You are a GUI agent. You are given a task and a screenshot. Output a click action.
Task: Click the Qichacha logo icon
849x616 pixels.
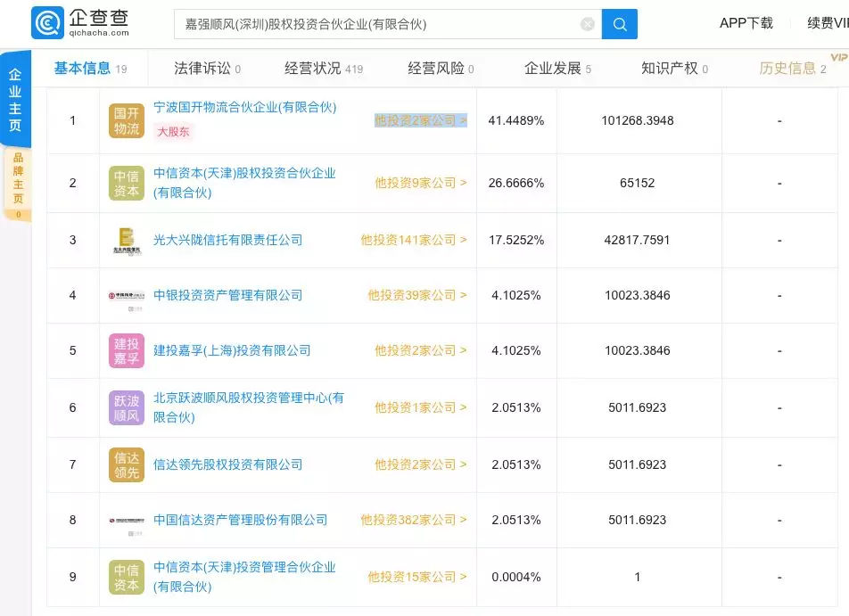47,23
